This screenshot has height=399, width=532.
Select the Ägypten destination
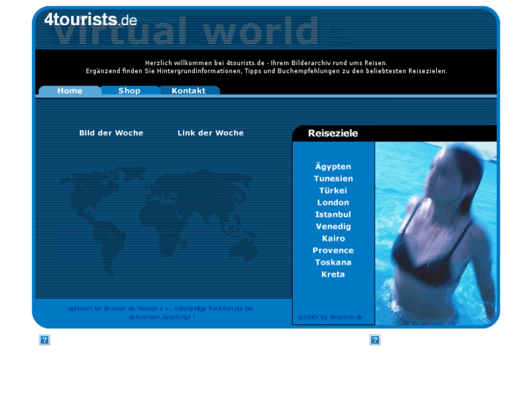pyautogui.click(x=333, y=166)
